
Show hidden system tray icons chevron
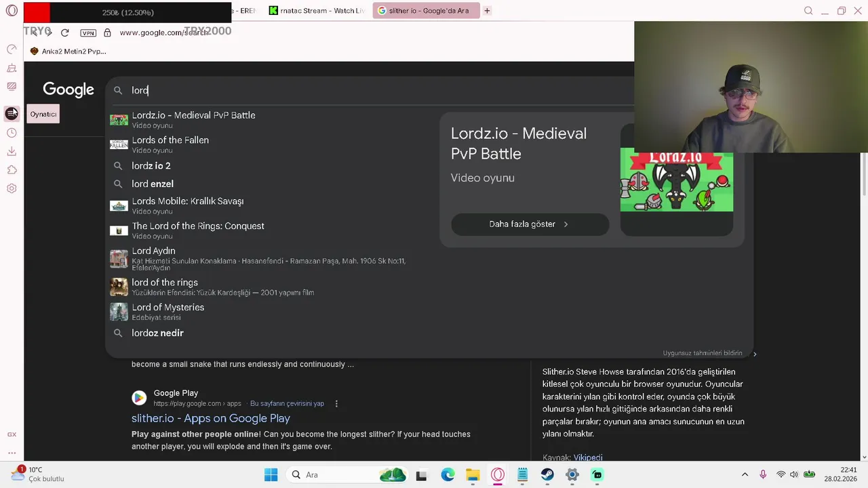(x=745, y=474)
